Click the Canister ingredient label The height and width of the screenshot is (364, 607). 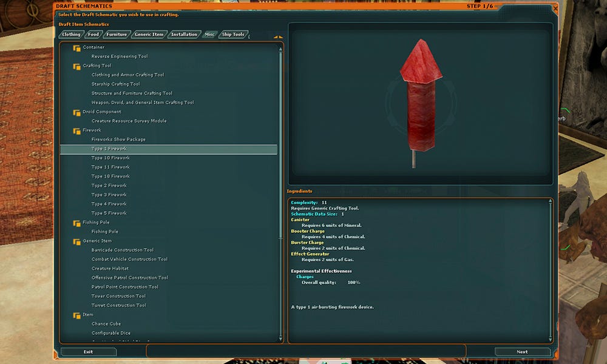tap(300, 220)
